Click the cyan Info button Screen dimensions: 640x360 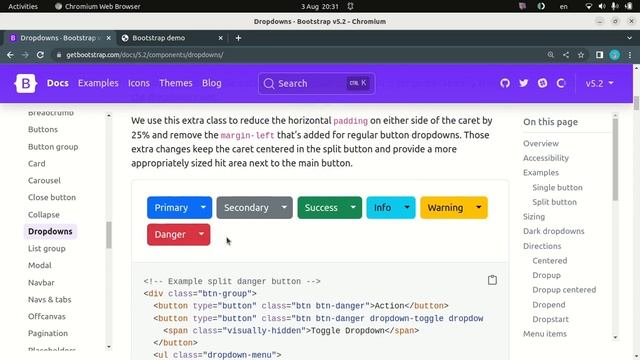click(382, 207)
